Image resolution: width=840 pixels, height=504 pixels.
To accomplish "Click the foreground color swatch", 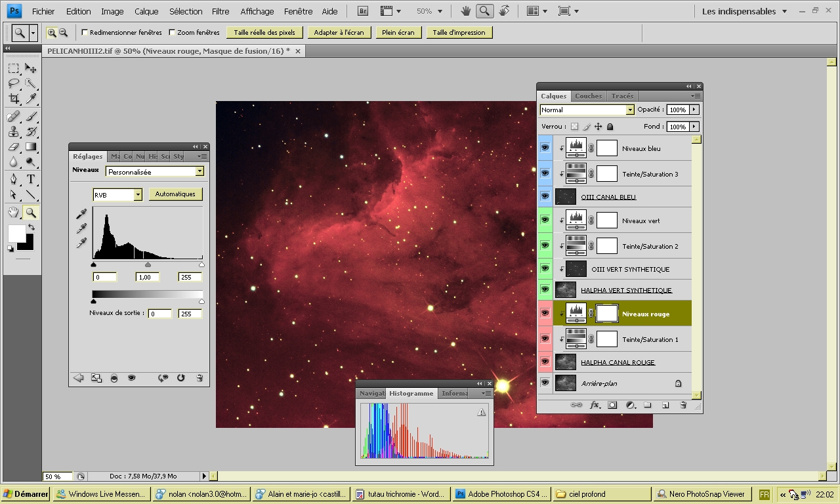I will [16, 233].
